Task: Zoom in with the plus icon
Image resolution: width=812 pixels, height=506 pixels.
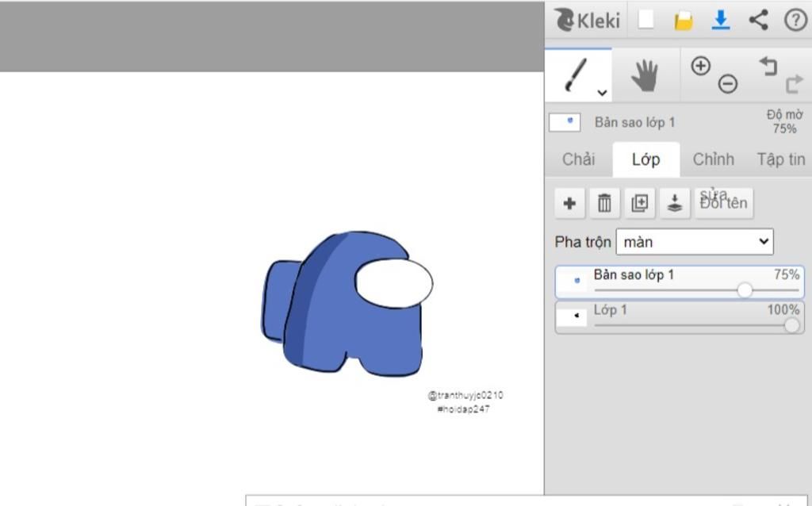Action: [x=701, y=67]
